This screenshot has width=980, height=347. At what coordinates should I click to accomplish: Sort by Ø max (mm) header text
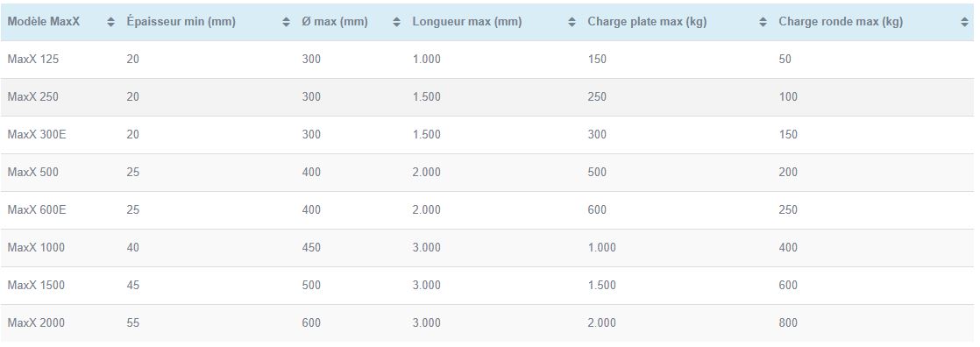[334, 22]
